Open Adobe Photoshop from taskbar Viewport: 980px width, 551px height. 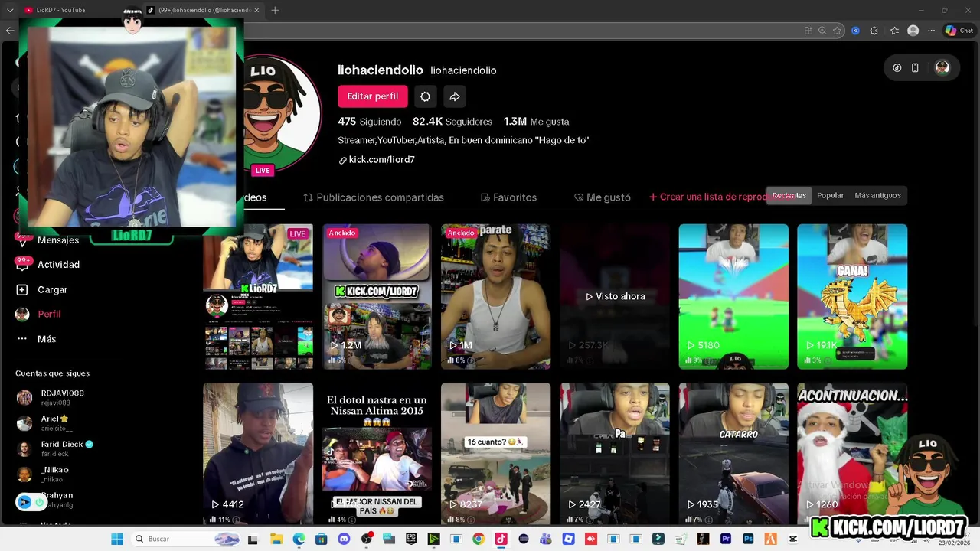[748, 539]
